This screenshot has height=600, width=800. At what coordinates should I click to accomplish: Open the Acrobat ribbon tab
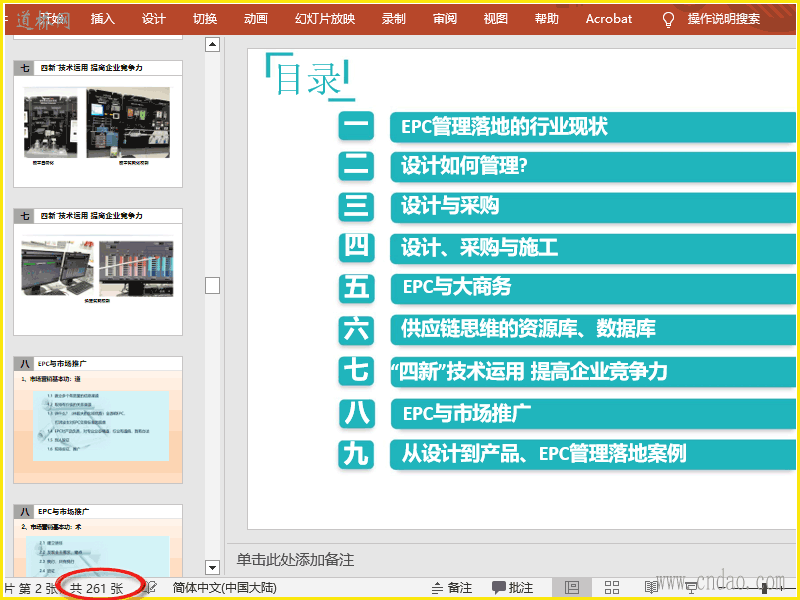point(609,19)
